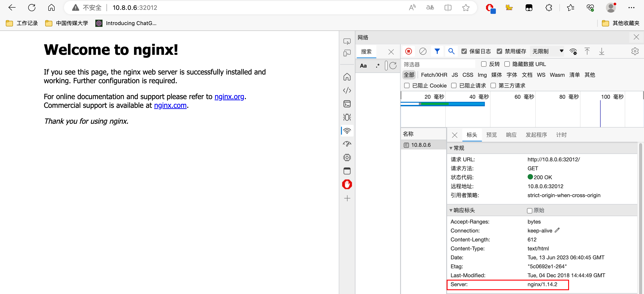Import HAR file with upload arrow
Viewport: 644px width, 294px height.
(x=587, y=51)
